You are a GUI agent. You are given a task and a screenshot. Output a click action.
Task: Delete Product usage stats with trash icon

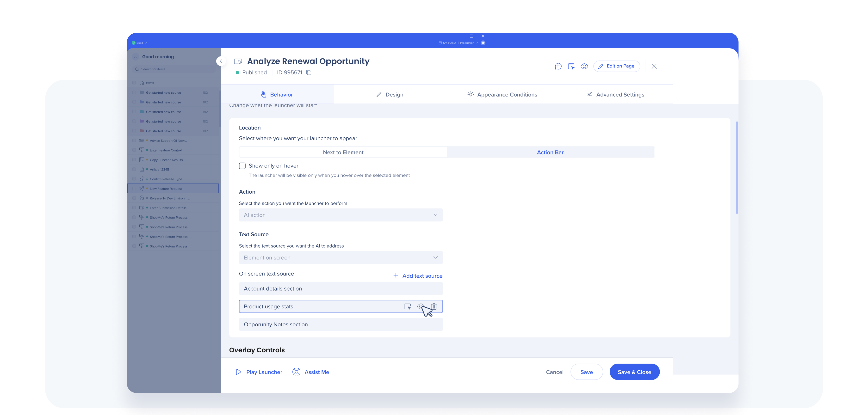pos(434,306)
